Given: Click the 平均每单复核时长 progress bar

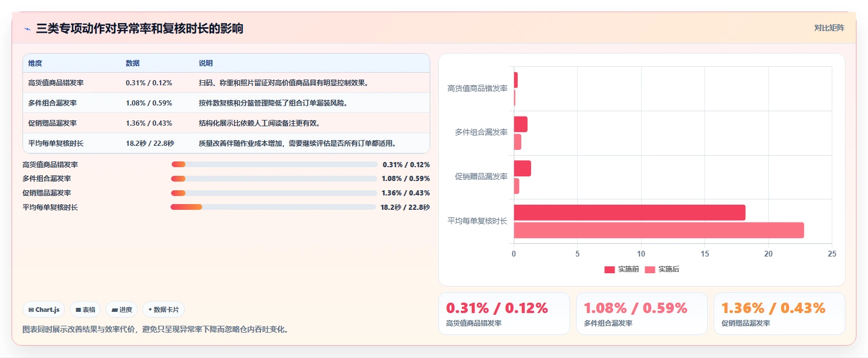Looking at the screenshot, I should point(273,207).
